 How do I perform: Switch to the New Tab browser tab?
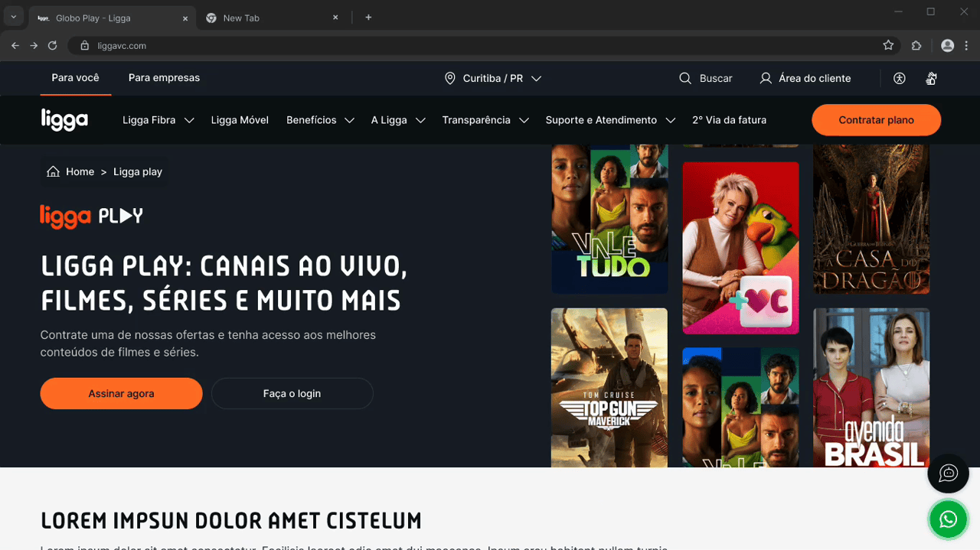coord(273,18)
